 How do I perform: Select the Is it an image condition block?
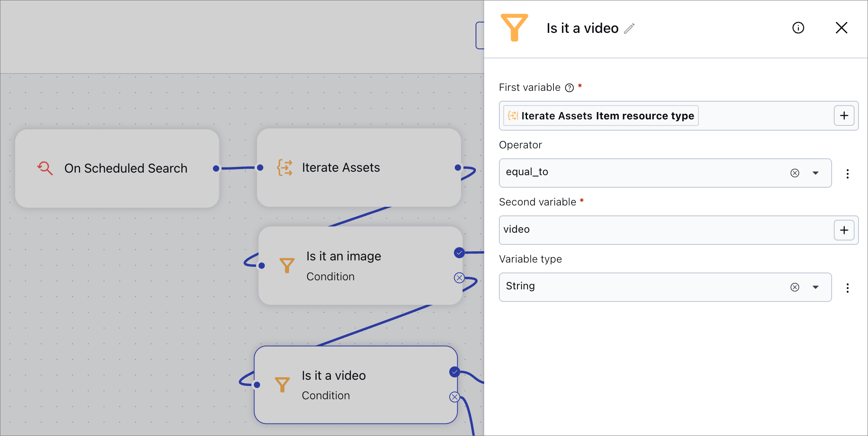(360, 266)
